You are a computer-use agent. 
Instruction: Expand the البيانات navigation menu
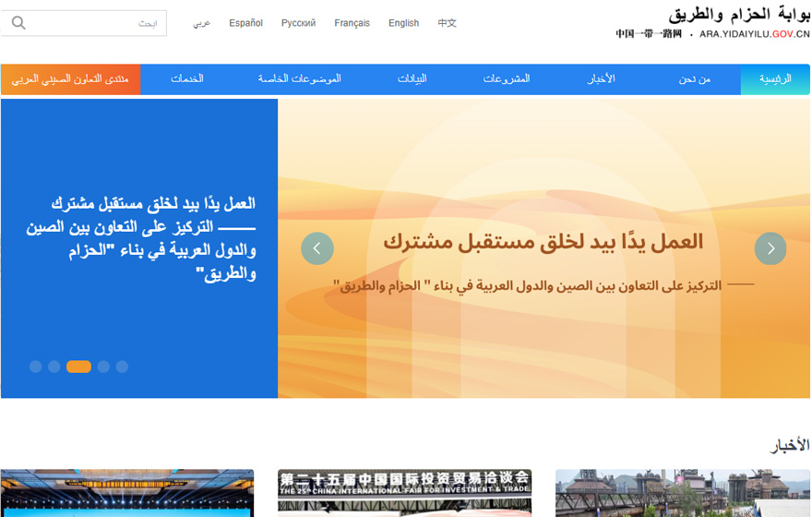coord(412,79)
